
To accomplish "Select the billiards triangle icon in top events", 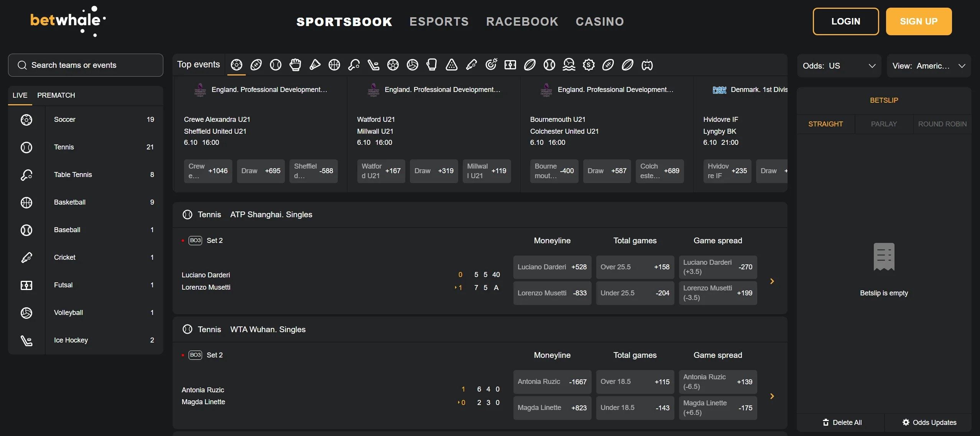I will click(452, 65).
